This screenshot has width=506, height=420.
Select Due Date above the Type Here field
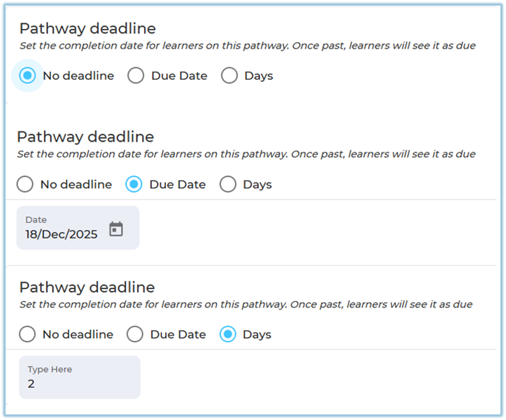(135, 335)
